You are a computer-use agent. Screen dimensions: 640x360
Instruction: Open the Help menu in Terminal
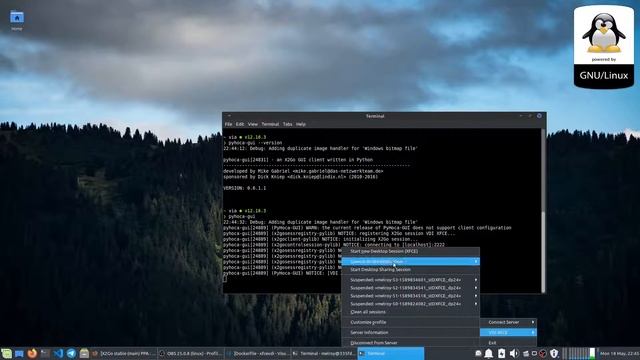[301, 124]
